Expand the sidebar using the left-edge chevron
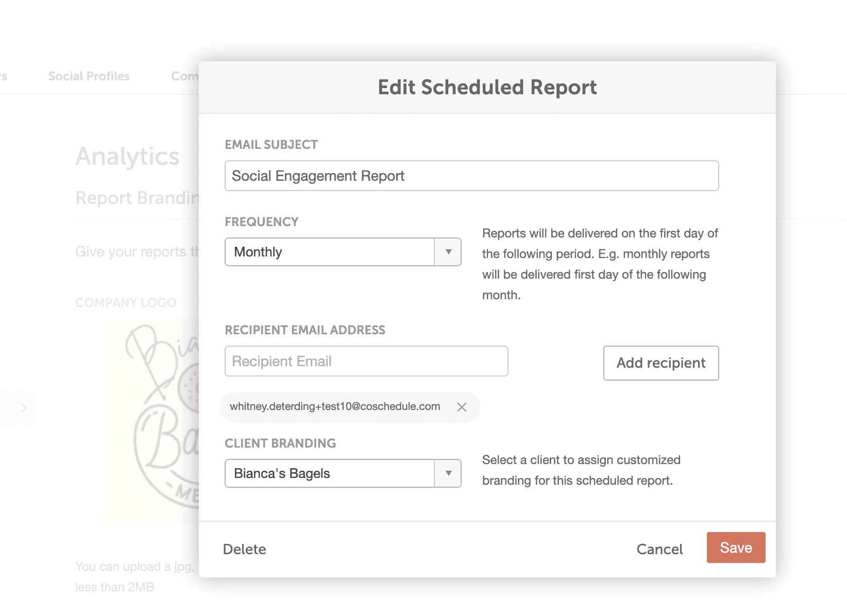The height and width of the screenshot is (616, 847). pyautogui.click(x=23, y=408)
